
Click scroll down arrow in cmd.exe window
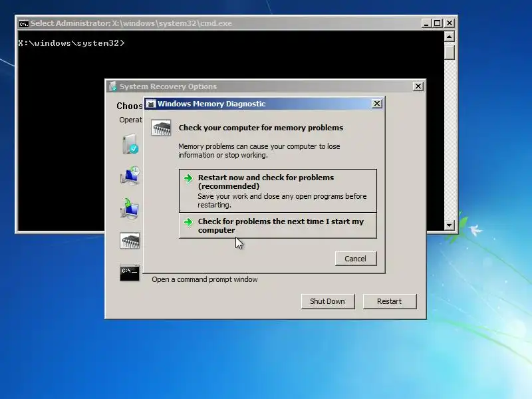(x=450, y=225)
